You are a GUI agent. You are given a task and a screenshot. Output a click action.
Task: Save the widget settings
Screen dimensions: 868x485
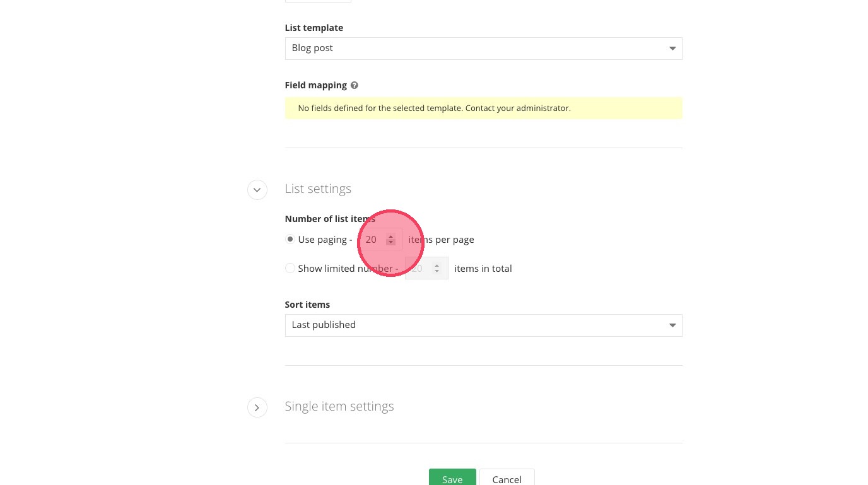click(x=452, y=479)
